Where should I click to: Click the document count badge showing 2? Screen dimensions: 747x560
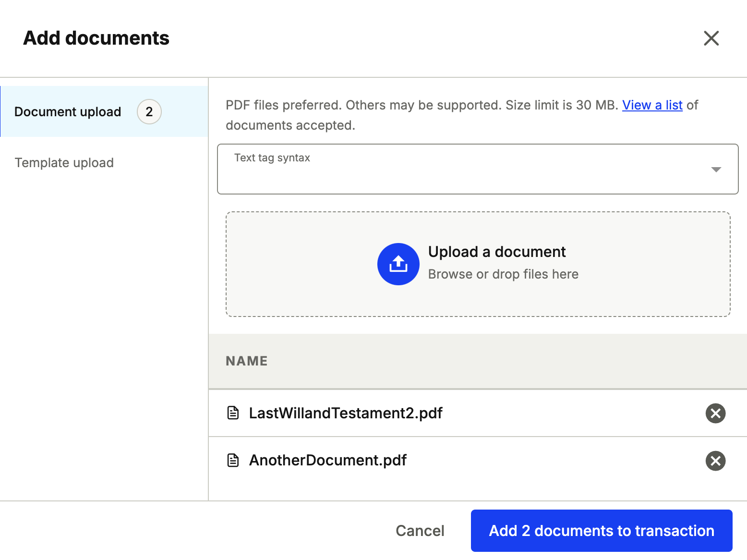tap(149, 112)
